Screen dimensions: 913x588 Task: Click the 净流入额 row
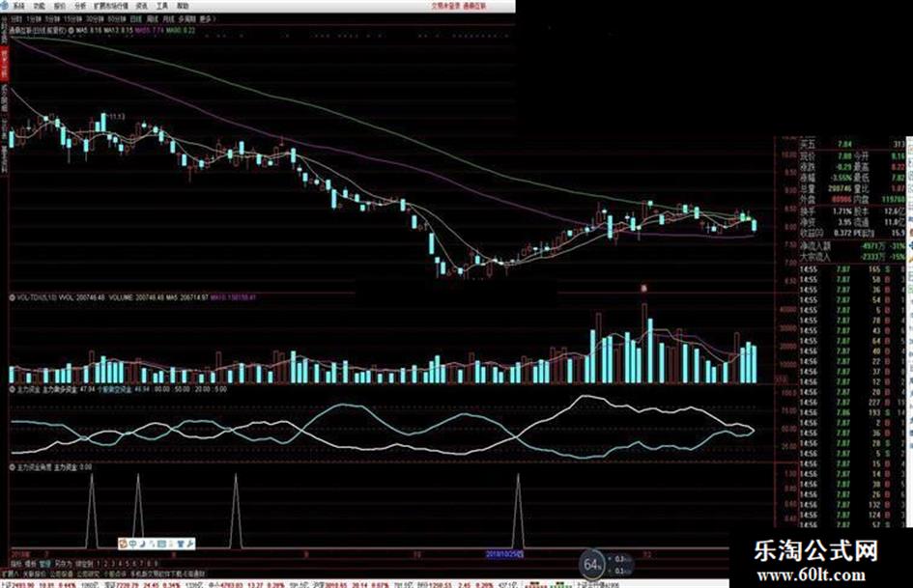pyautogui.click(x=852, y=245)
